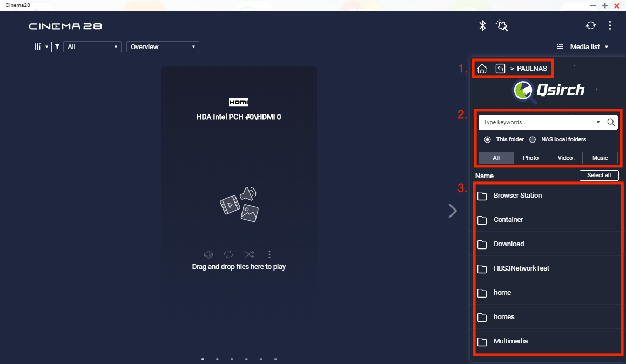Click the back arrow next to PAULNAS
Screen dimensions: 626x364
coord(500,69)
